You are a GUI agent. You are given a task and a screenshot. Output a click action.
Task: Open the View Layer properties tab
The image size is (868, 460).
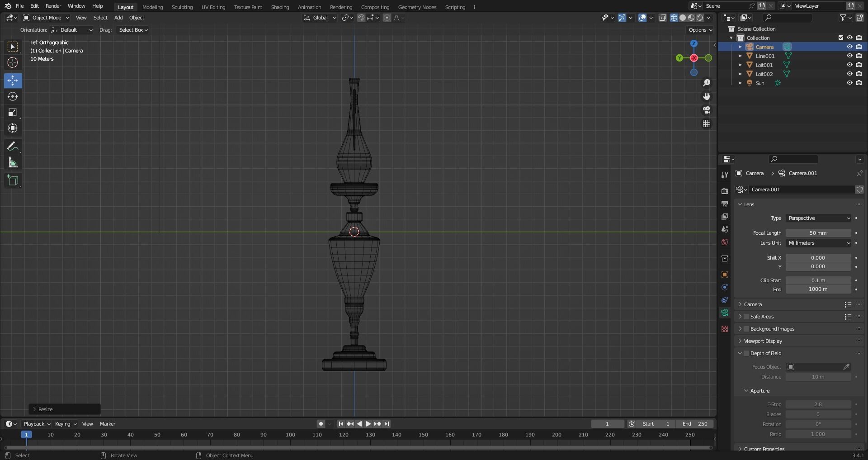point(725,217)
